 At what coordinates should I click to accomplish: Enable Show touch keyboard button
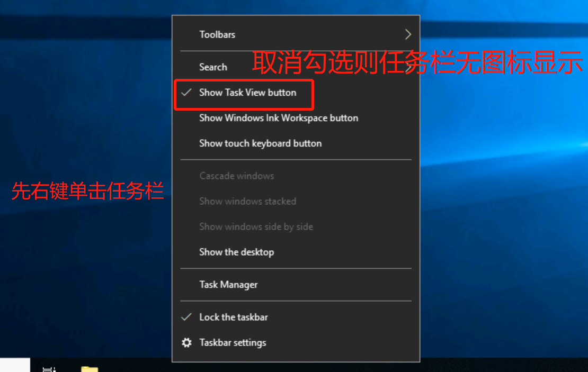click(x=260, y=143)
